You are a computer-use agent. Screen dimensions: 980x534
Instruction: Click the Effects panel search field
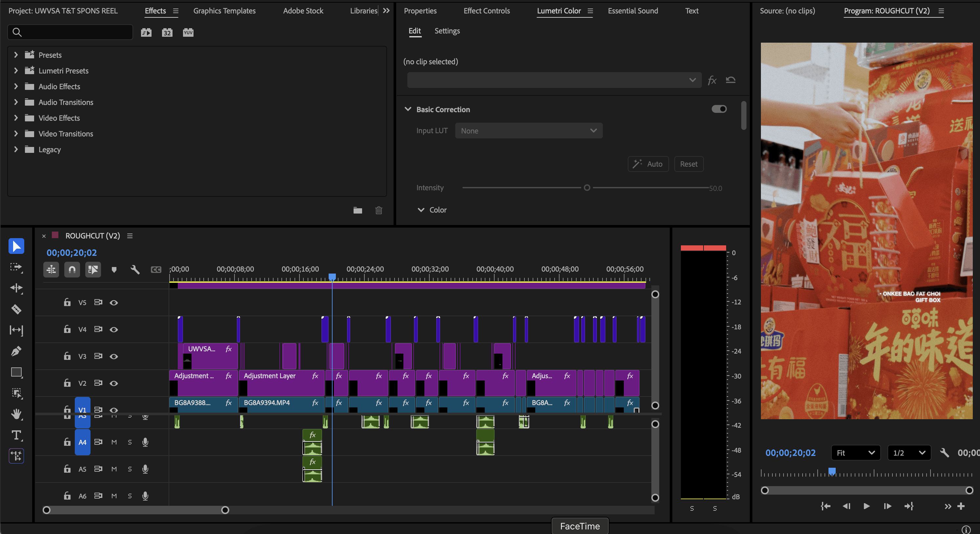pos(76,32)
